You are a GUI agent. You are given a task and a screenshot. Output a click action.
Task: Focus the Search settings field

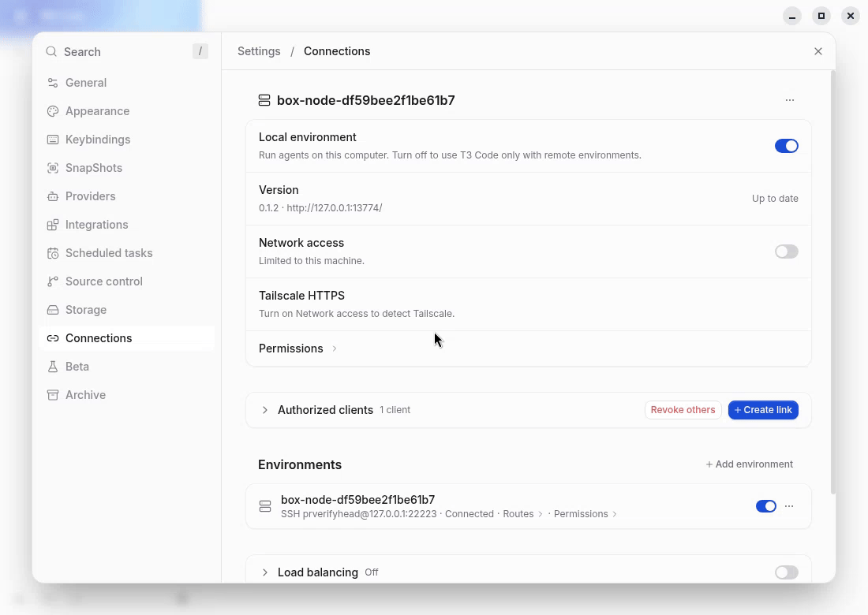(x=127, y=51)
